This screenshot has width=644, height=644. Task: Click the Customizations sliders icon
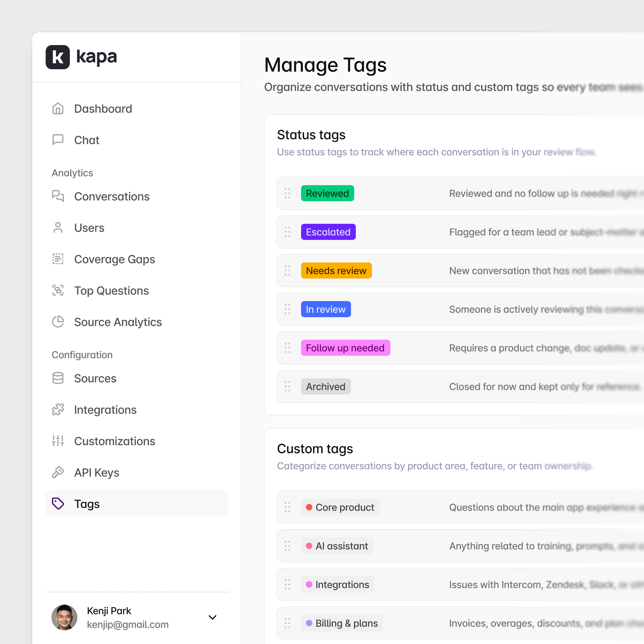(58, 441)
